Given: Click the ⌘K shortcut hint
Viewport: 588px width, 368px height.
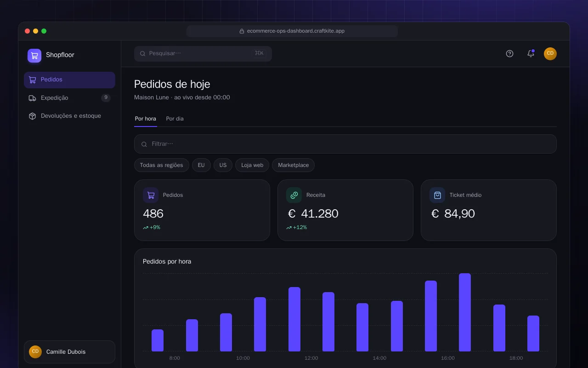Looking at the screenshot, I should [259, 53].
